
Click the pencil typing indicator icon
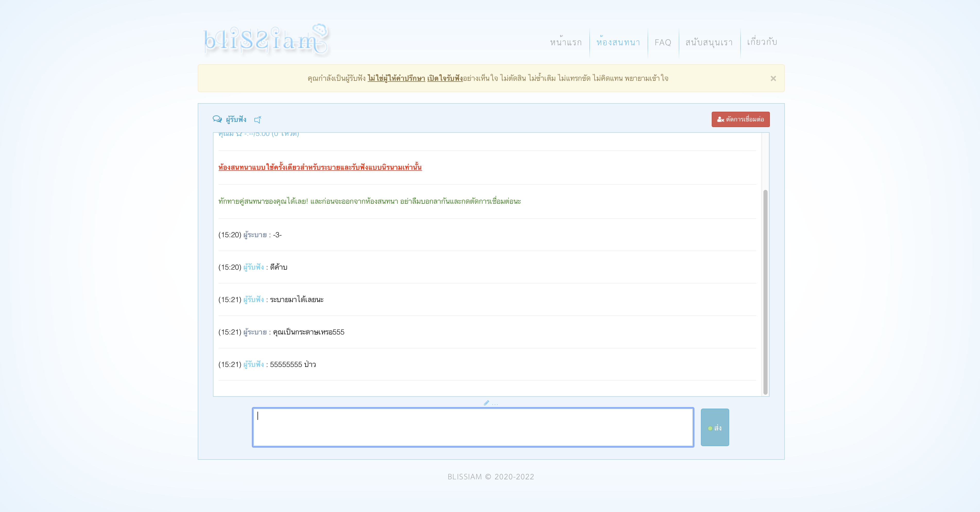pyautogui.click(x=486, y=403)
